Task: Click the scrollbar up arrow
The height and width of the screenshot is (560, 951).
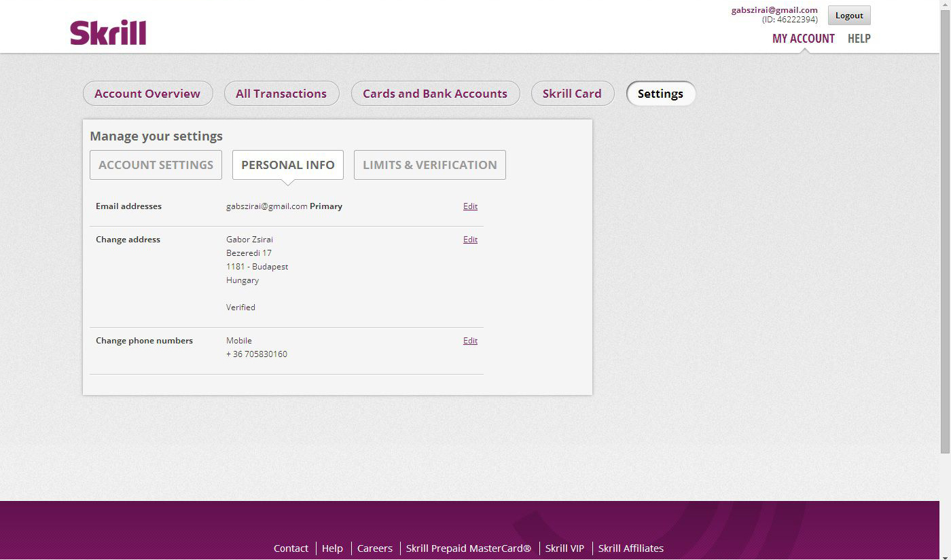Action: (x=945, y=5)
